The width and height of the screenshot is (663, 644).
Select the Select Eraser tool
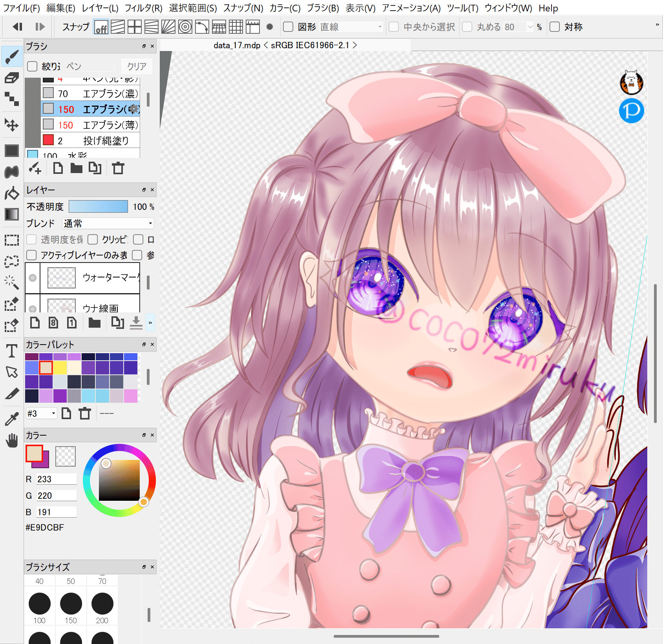point(12,325)
